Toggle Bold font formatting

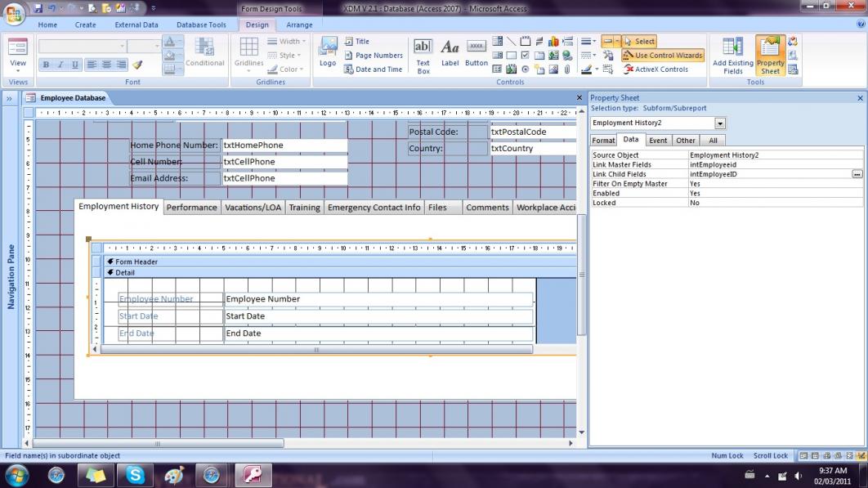point(46,65)
